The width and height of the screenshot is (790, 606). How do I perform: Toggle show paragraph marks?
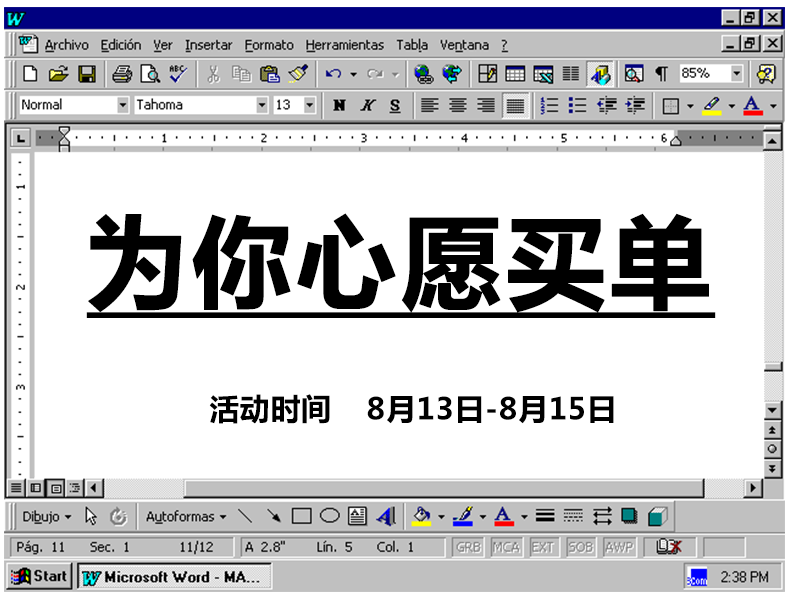(662, 75)
